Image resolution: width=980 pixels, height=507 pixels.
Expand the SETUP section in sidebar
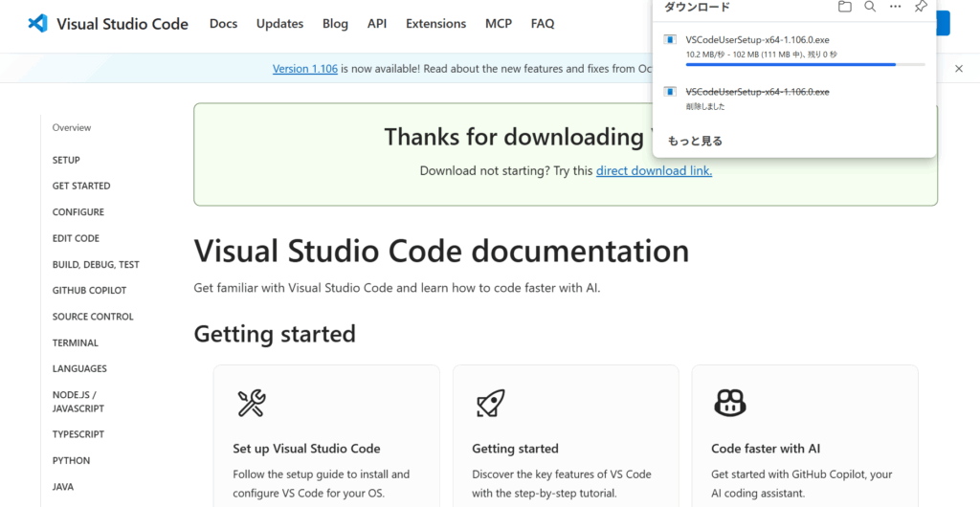(x=66, y=160)
